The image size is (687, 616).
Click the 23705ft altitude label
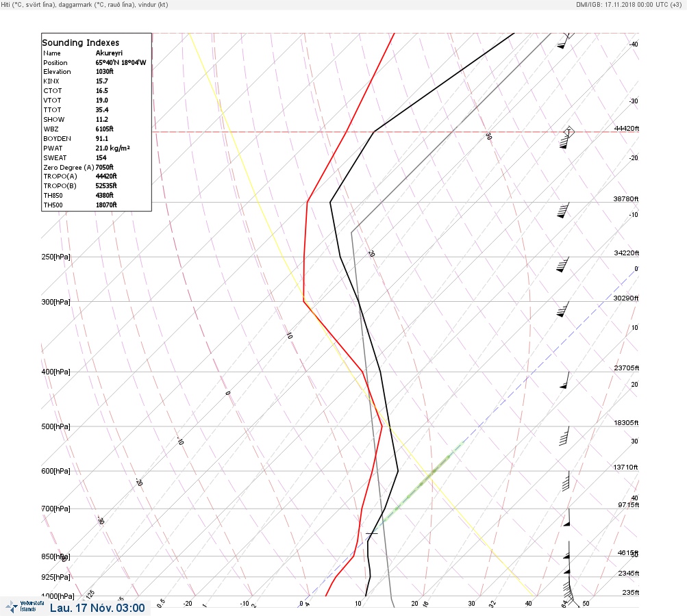(627, 368)
